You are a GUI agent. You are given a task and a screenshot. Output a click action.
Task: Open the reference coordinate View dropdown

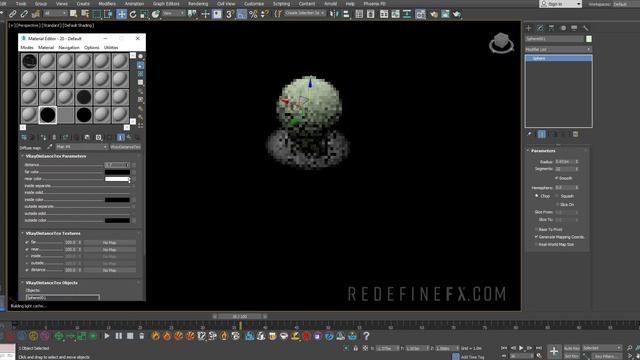coord(173,14)
